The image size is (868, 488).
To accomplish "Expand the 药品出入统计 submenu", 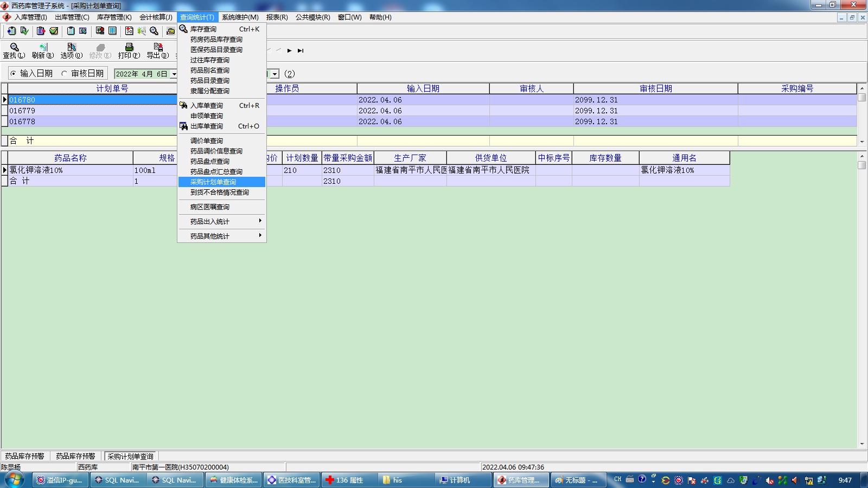I will [222, 221].
